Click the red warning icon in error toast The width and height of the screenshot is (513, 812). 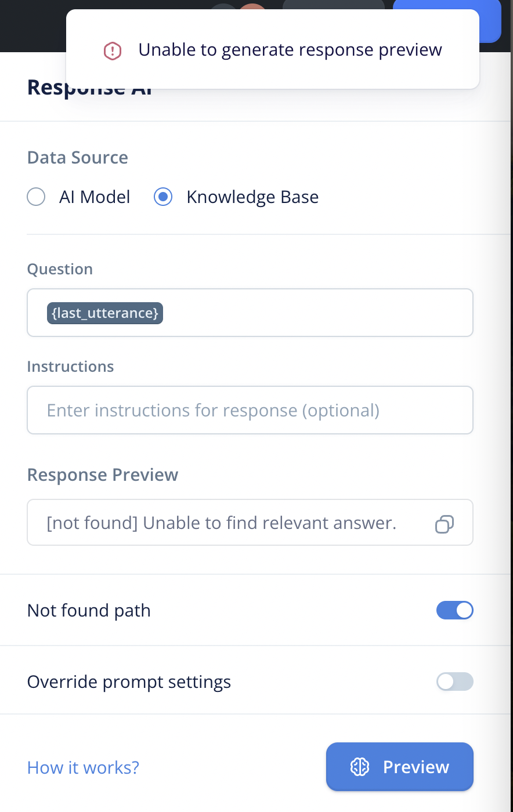(112, 50)
